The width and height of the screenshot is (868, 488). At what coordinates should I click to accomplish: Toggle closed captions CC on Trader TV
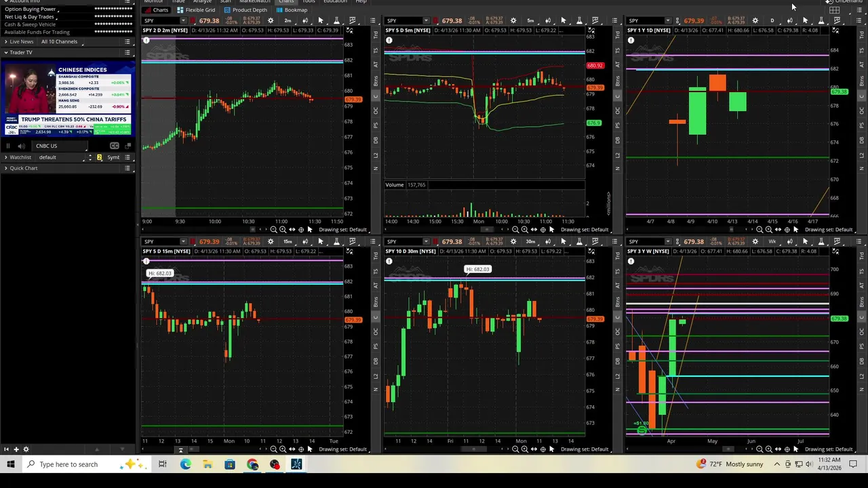pos(115,146)
